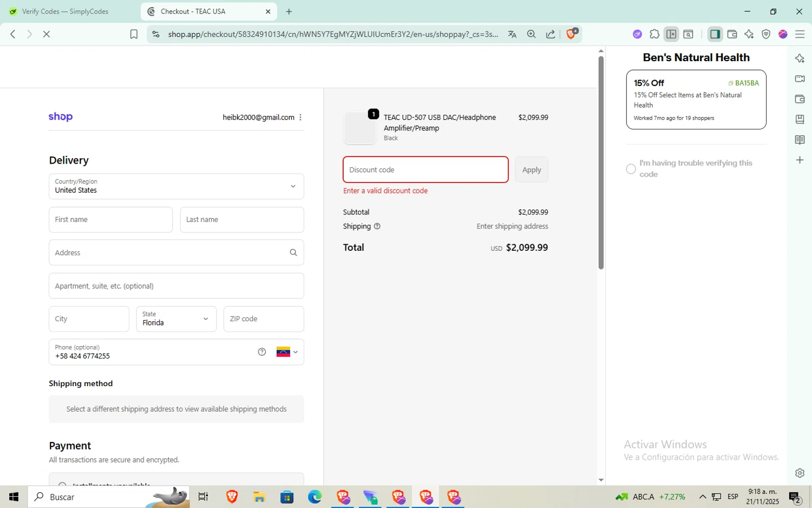
Task: Show hidden system tray icons
Action: tap(703, 497)
